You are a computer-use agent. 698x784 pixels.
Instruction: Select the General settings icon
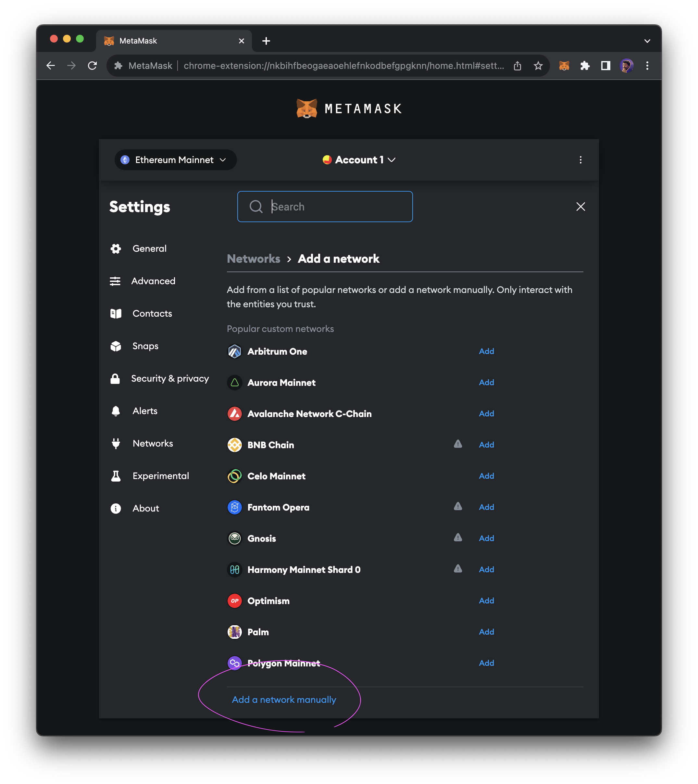point(116,248)
